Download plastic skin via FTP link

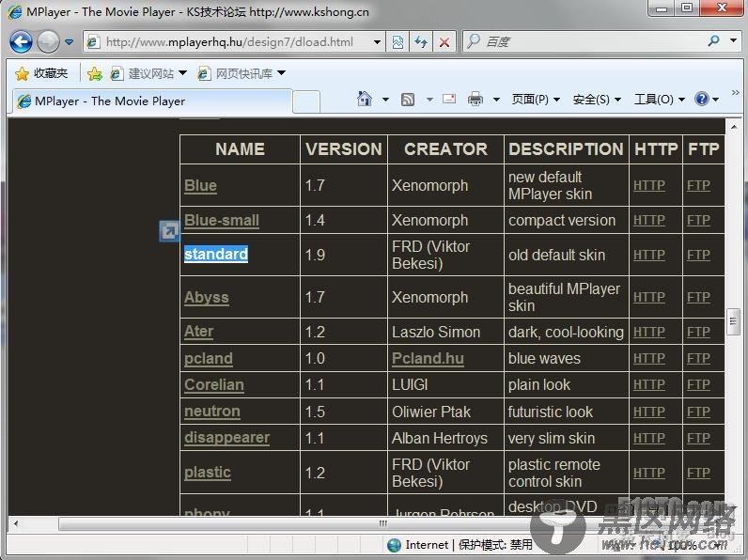coord(698,473)
